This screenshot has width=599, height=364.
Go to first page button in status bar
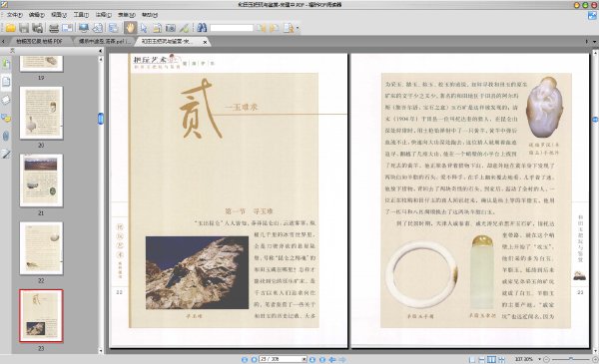pos(245,359)
